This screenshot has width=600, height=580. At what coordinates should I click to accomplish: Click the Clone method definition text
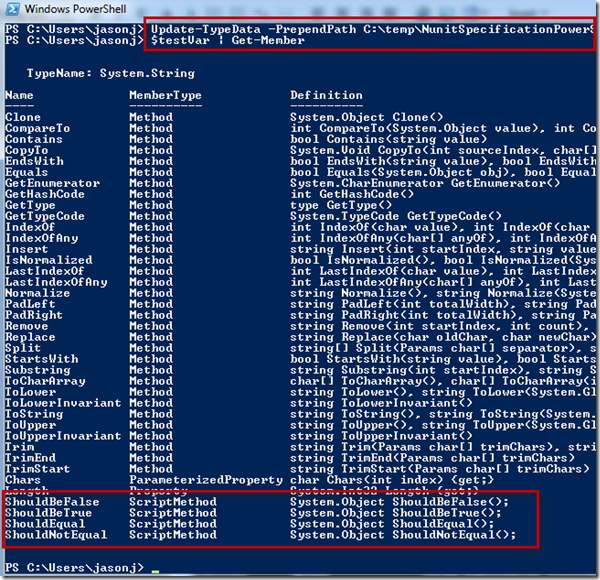[x=366, y=117]
